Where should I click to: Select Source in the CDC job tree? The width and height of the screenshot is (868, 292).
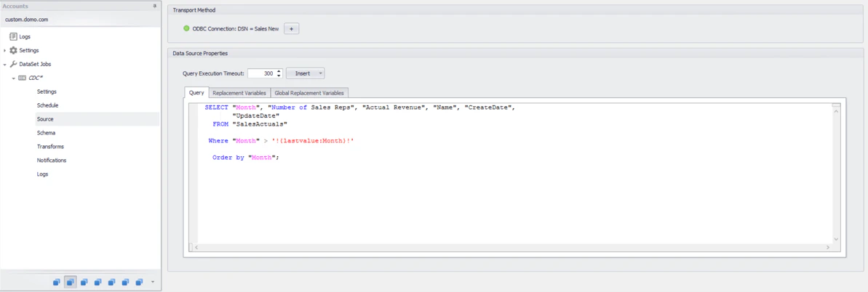97,119
